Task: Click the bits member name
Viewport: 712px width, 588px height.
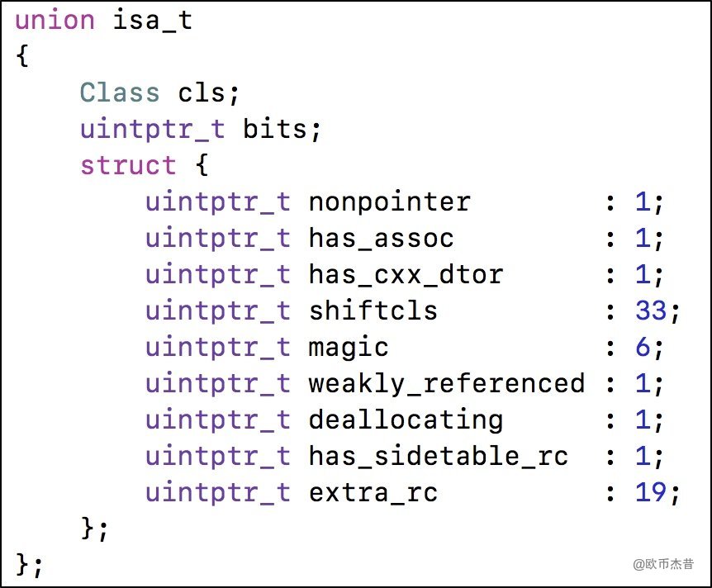Action: 274,129
